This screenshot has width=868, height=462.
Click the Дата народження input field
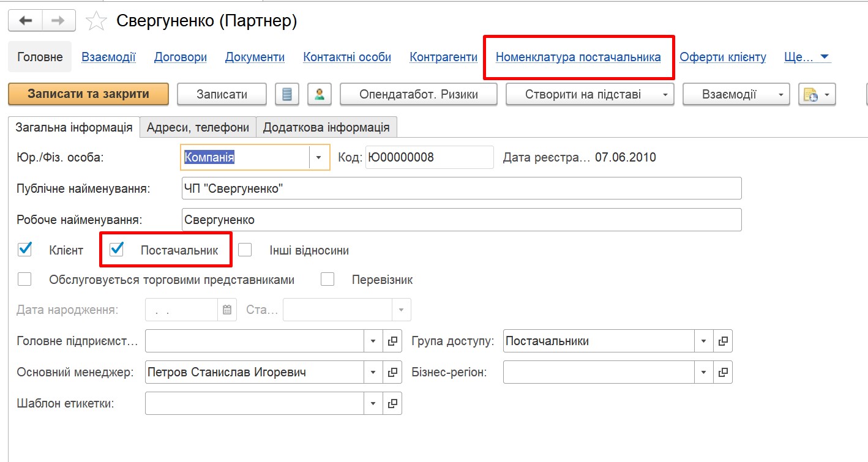[182, 310]
